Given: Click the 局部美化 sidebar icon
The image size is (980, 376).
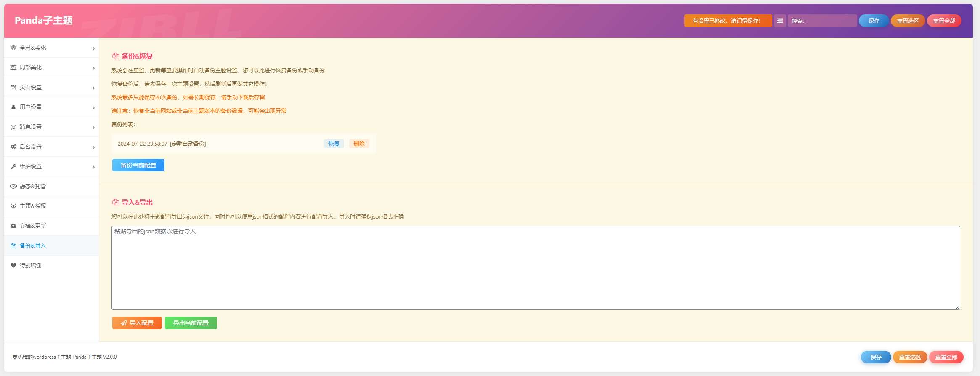Looking at the screenshot, I should point(13,68).
